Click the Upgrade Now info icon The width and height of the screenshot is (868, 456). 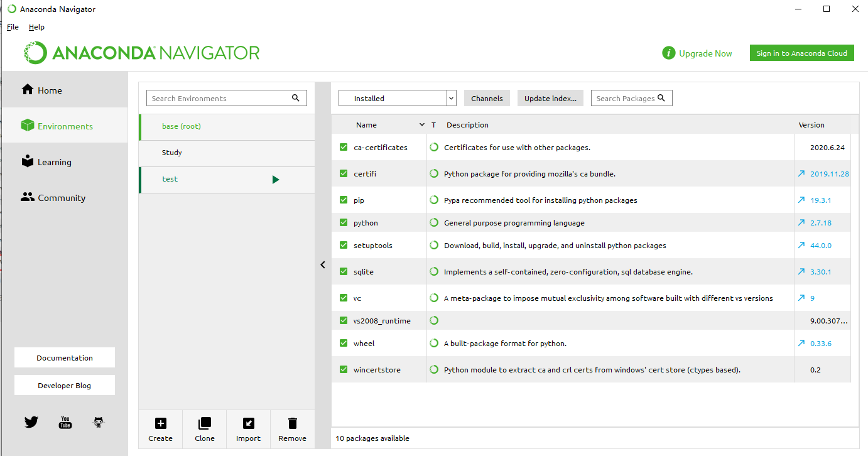click(x=669, y=53)
